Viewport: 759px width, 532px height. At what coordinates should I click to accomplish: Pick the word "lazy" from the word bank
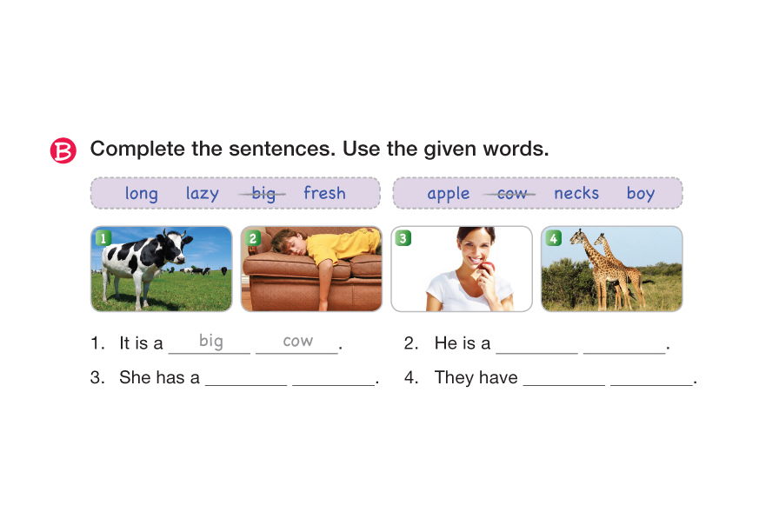tap(202, 194)
